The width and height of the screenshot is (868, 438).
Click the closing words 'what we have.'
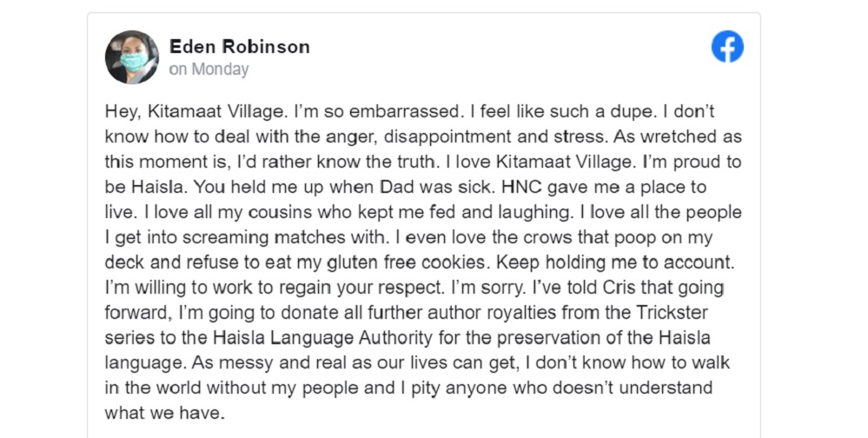coord(165,413)
